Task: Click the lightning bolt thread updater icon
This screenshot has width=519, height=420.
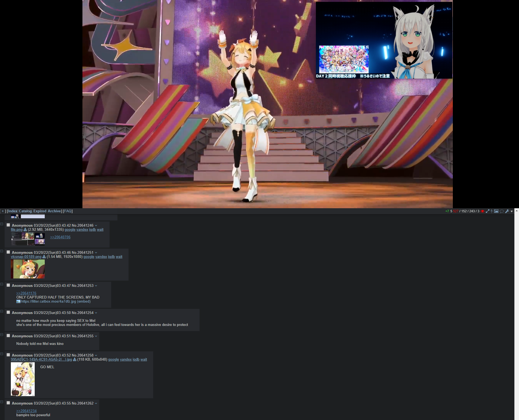Action: point(492,211)
